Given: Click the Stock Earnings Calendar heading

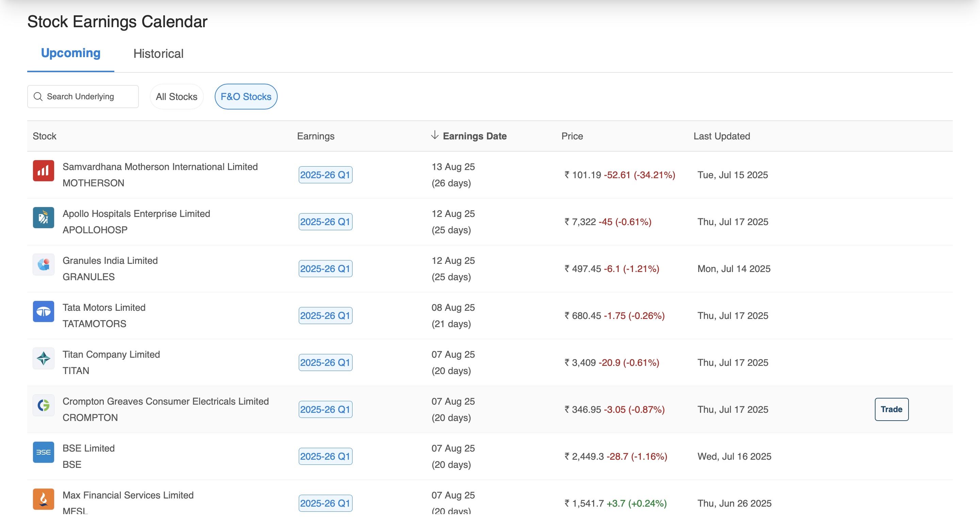Looking at the screenshot, I should pyautogui.click(x=117, y=22).
